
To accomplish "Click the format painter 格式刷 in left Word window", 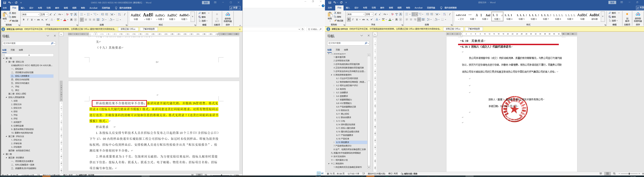I will 14,21.
